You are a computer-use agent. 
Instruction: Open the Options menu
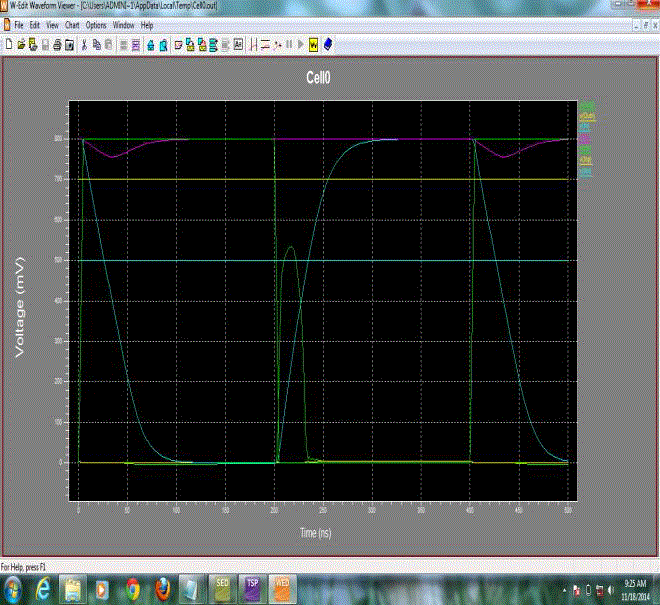click(96, 24)
